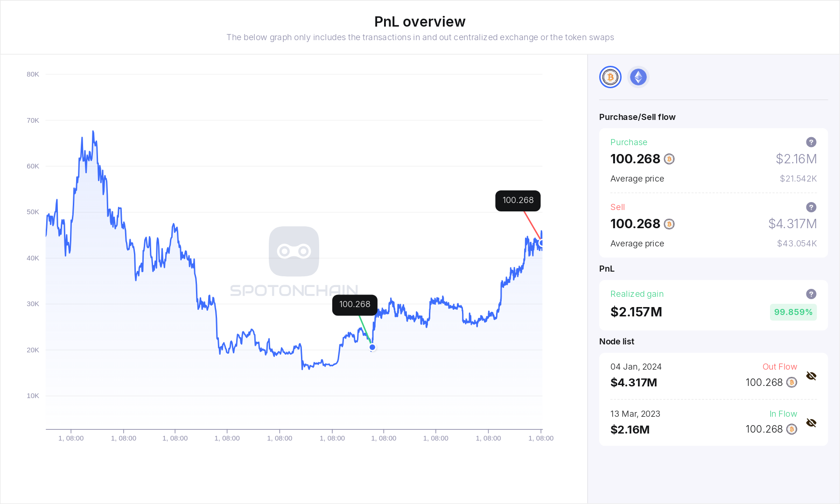Click the blue inflow data point on the chart
Screen dimensions: 840x504
point(372,347)
